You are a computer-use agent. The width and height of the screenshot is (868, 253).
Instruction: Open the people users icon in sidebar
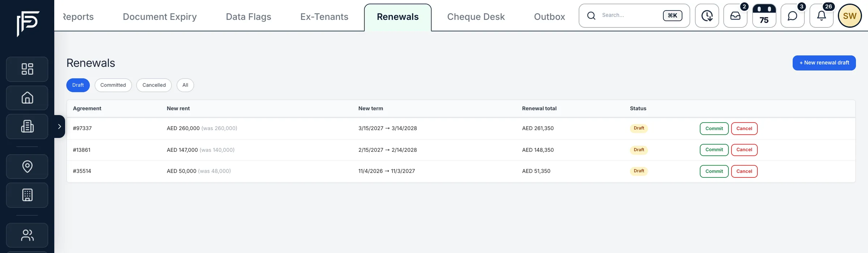click(27, 235)
